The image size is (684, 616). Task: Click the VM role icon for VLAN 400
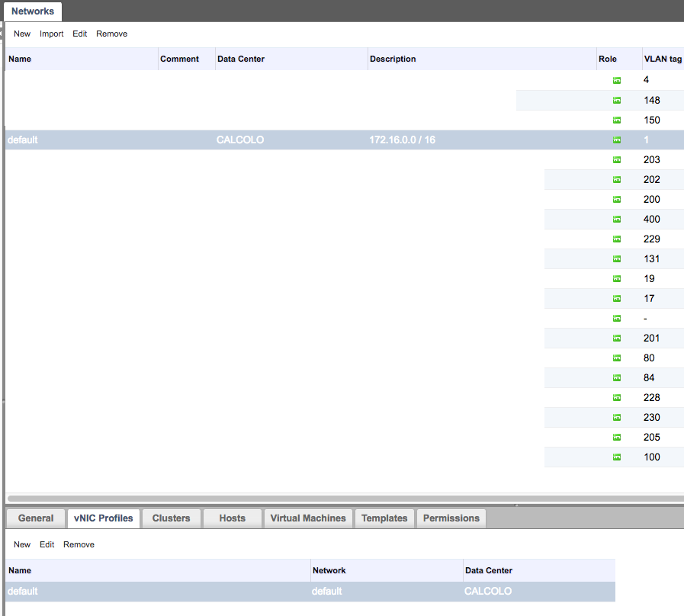click(617, 219)
